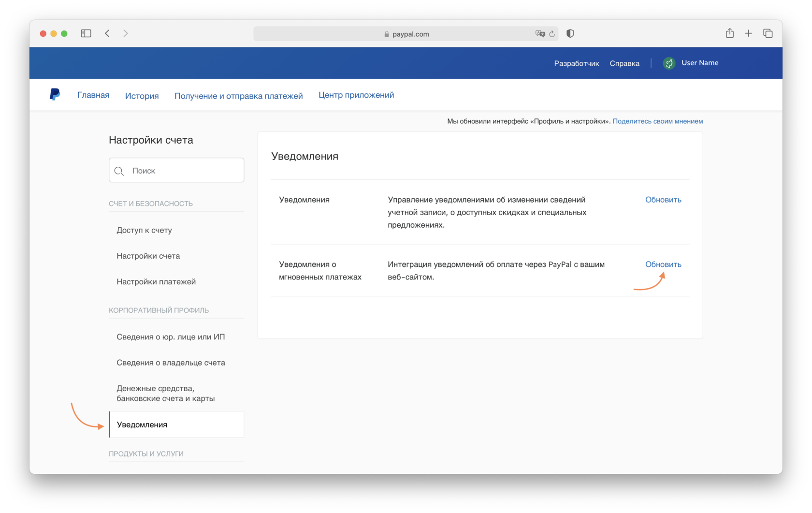
Task: Click the browser forward arrow
Action: pos(126,33)
